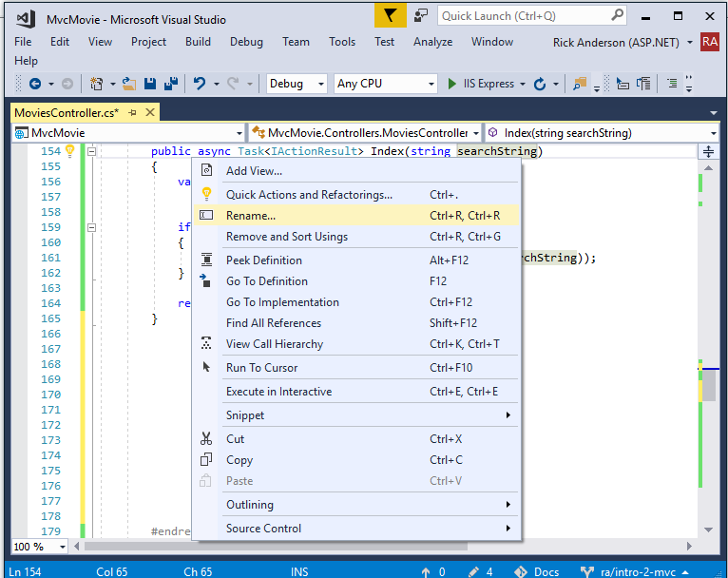
Task: Choose Go To Definition
Action: coord(356,280)
